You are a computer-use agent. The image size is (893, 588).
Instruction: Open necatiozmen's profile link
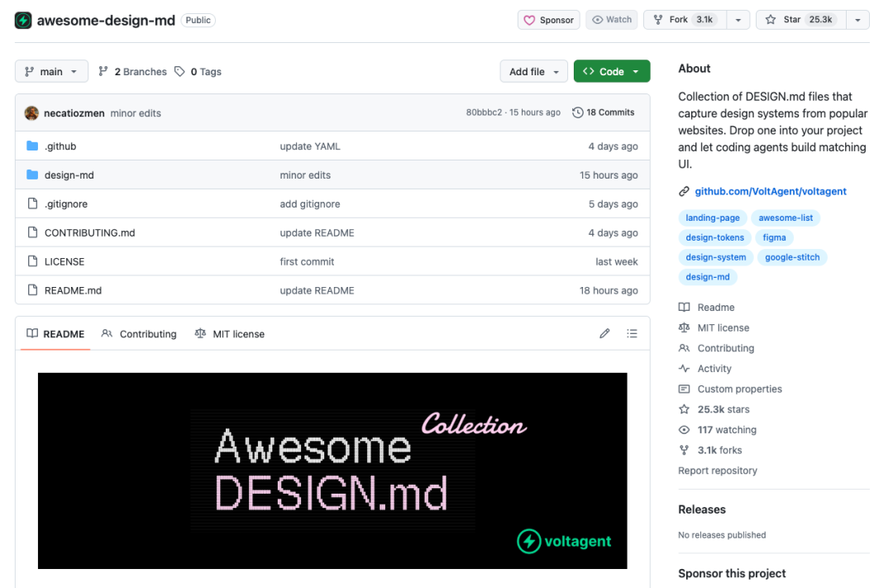(x=74, y=112)
